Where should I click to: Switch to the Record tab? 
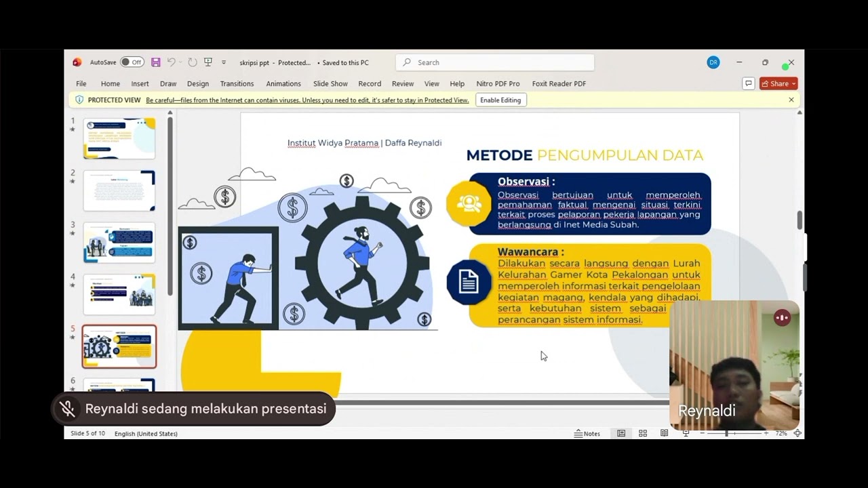click(x=370, y=83)
